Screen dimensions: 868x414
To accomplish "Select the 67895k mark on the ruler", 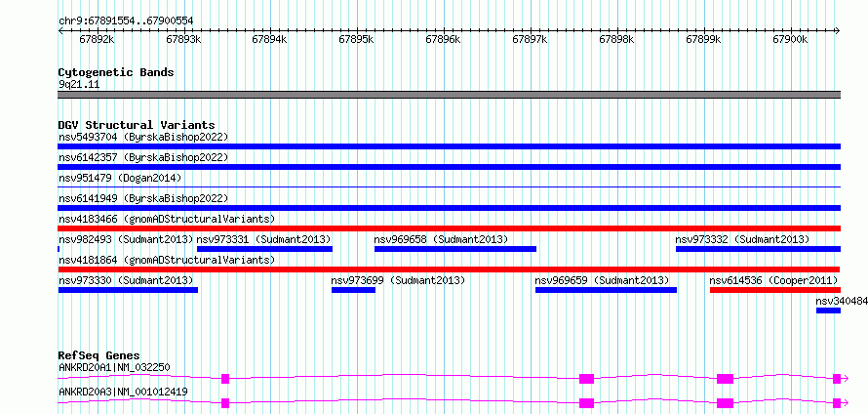I will (357, 39).
